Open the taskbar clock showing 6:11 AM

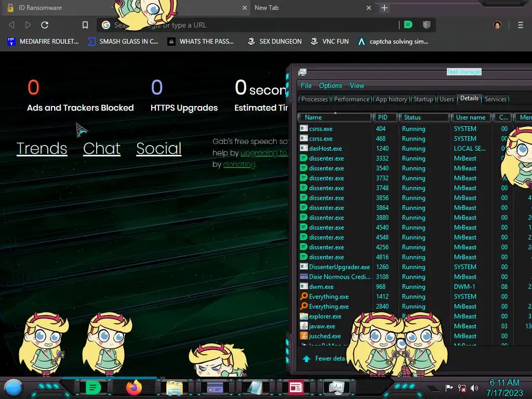(x=504, y=388)
